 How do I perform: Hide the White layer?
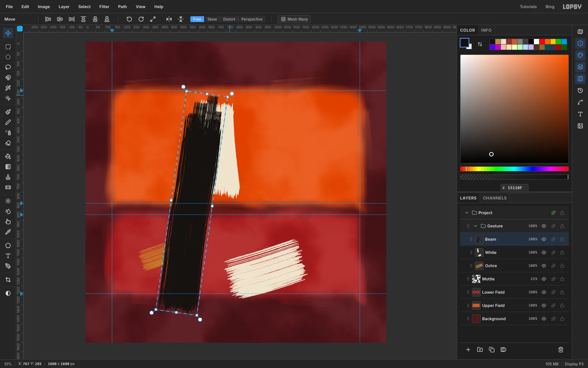pyautogui.click(x=544, y=252)
